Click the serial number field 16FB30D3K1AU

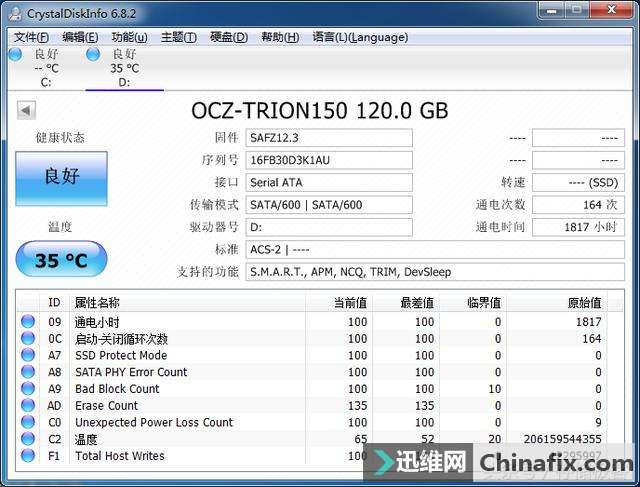click(329, 160)
